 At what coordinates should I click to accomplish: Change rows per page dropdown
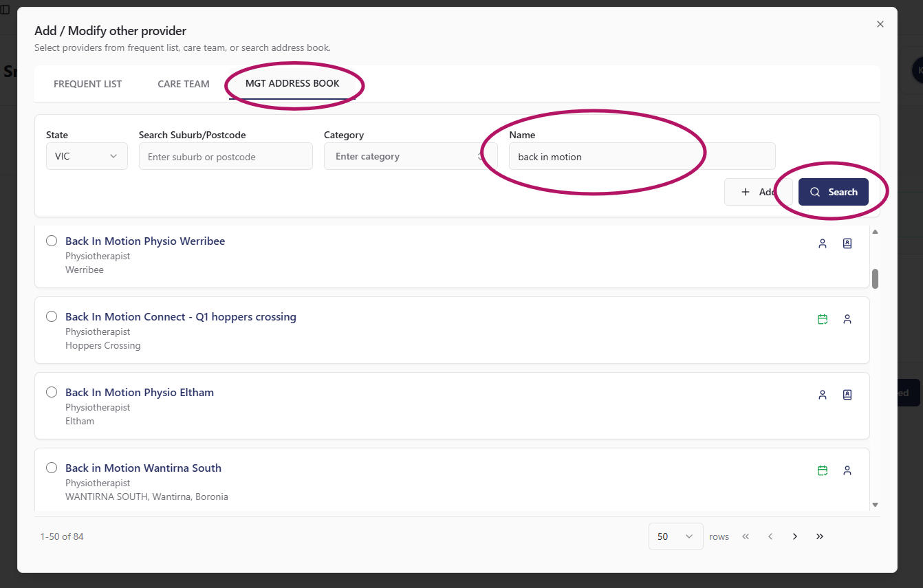click(x=675, y=536)
